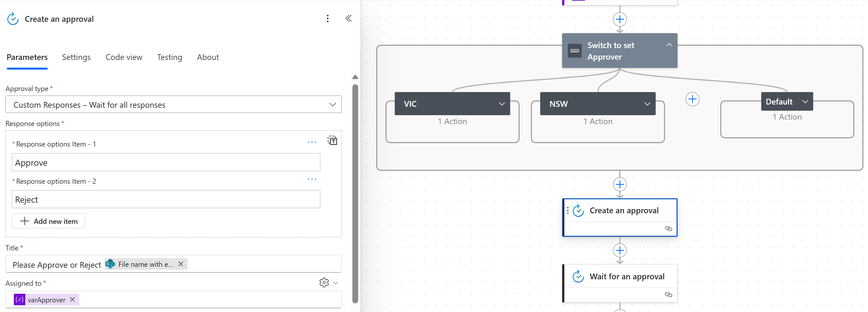Open the About tab

[x=207, y=57]
